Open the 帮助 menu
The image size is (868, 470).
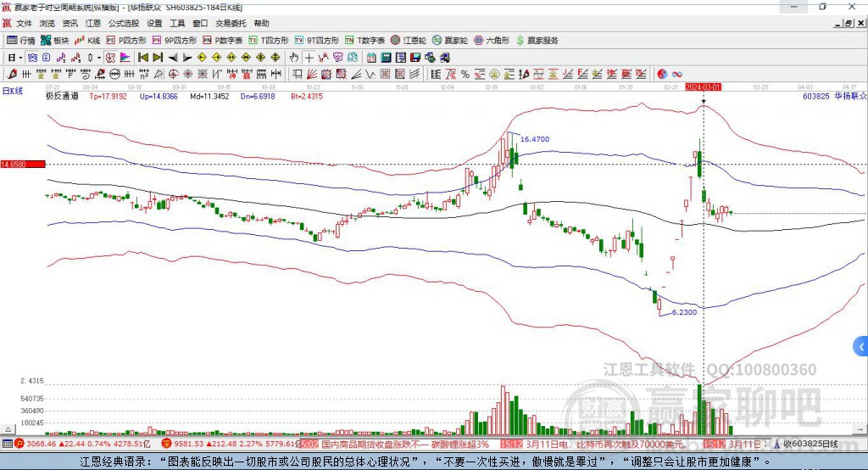pyautogui.click(x=261, y=23)
